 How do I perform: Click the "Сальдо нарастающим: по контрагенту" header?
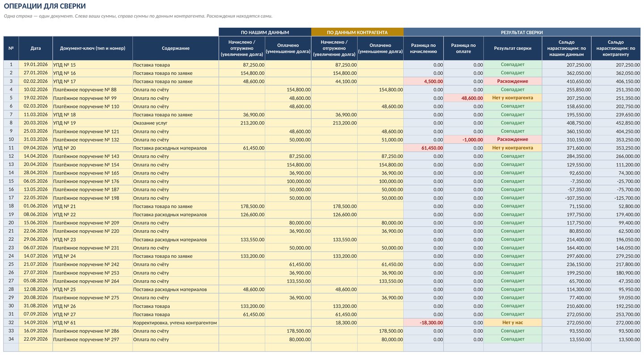coord(615,48)
